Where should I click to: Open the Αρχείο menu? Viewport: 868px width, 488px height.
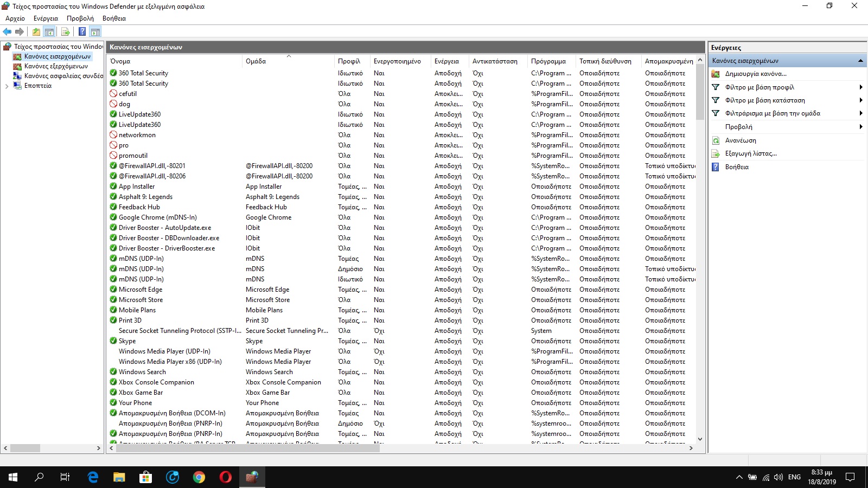click(x=15, y=18)
